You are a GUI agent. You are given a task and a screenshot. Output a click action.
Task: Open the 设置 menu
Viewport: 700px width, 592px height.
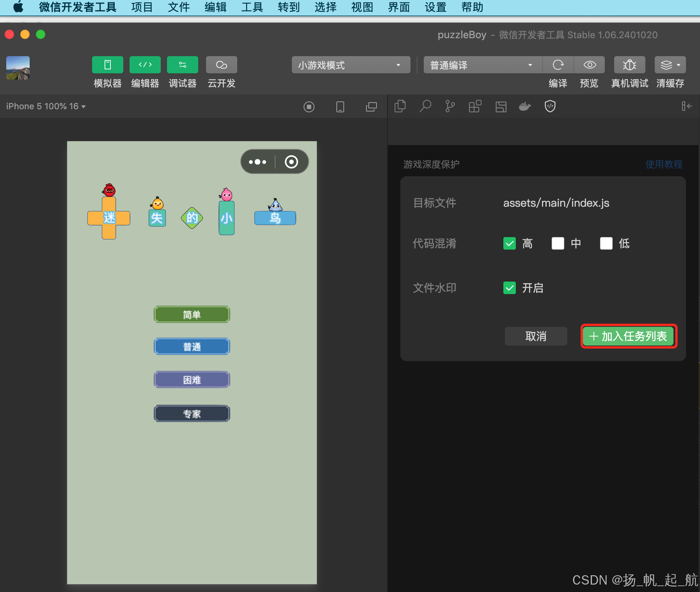[x=435, y=7]
